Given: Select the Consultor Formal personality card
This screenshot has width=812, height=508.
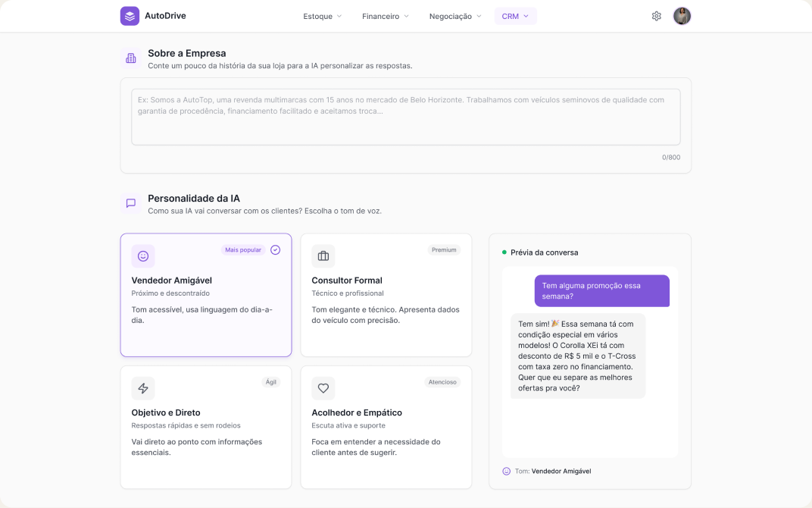Looking at the screenshot, I should 386,295.
